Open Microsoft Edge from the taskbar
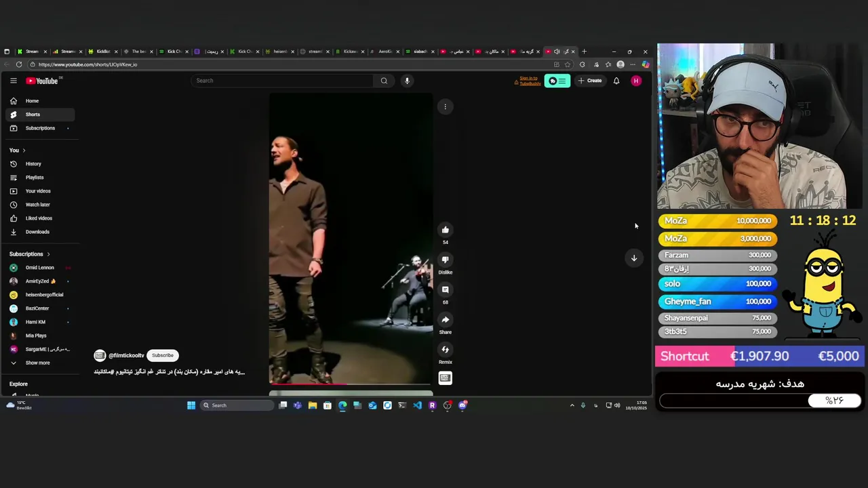Image resolution: width=868 pixels, height=488 pixels. 342,405
